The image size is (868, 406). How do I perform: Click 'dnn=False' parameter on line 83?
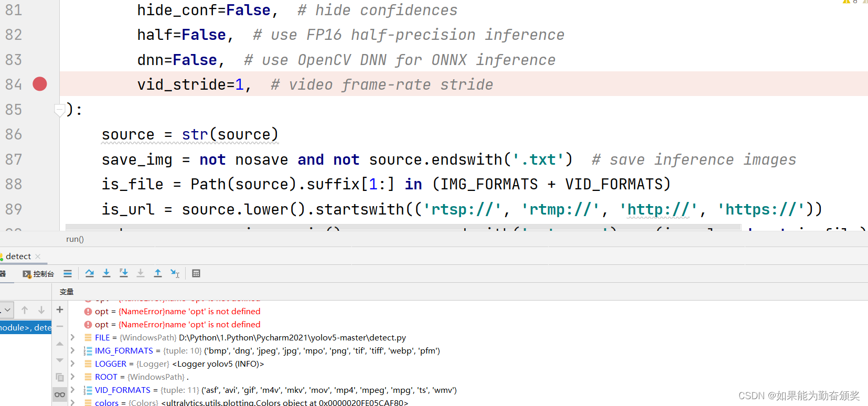(x=177, y=60)
